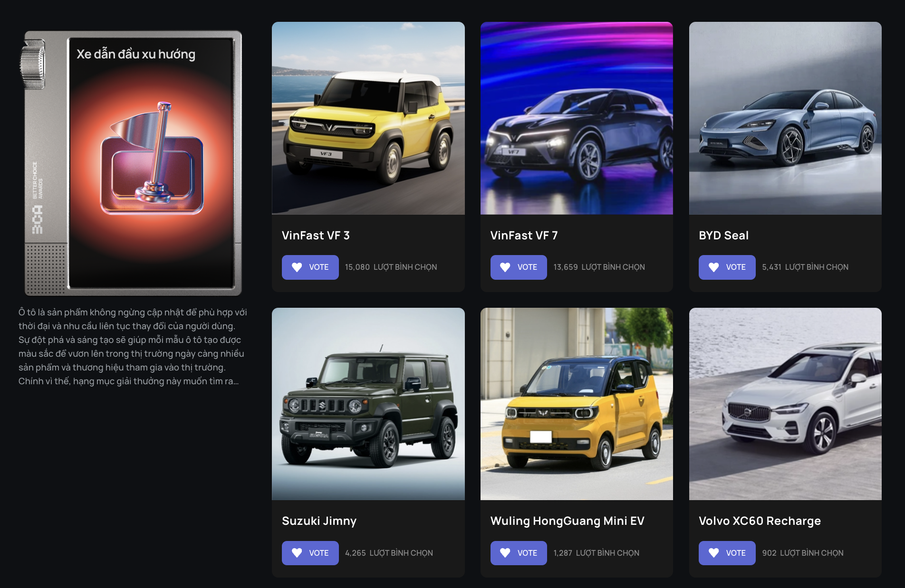Open the yellow VinFast VF 3 photo
The image size is (905, 588).
[x=368, y=118]
